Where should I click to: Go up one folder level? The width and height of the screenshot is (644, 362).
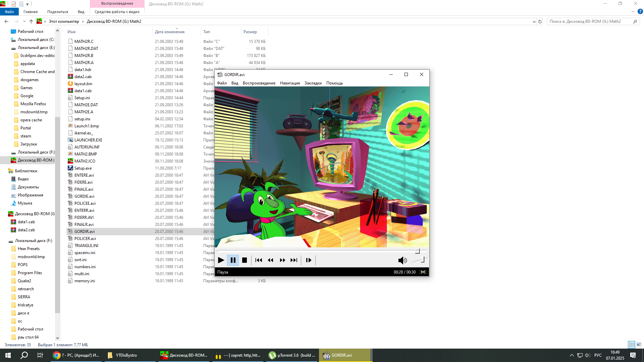[31, 21]
